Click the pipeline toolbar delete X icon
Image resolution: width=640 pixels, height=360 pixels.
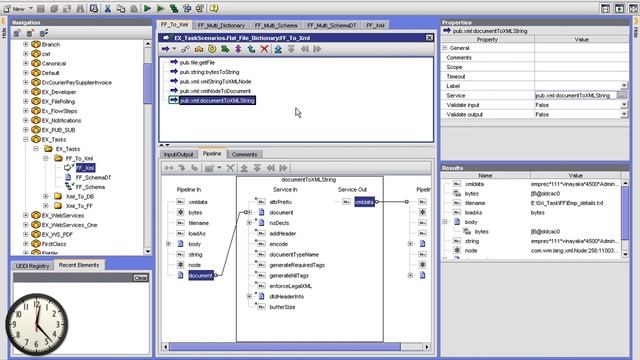[230, 168]
